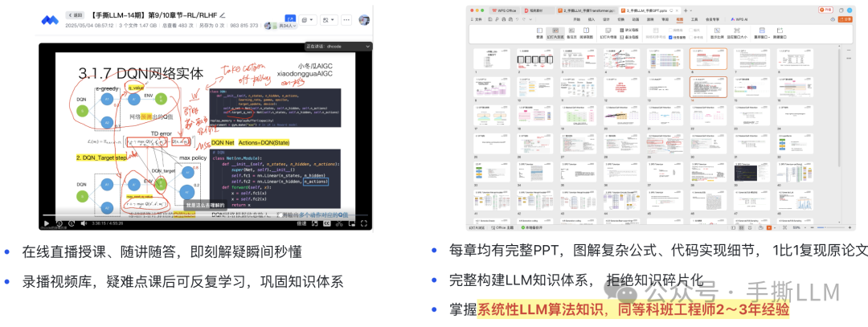868x327 pixels.
Task: Open 备注页 notes page view
Action: (x=572, y=33)
